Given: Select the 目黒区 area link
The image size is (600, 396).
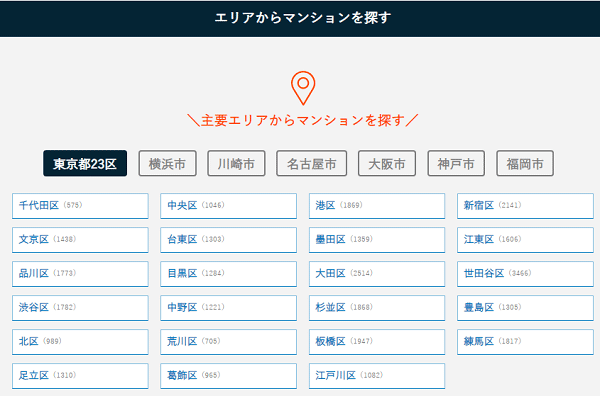Looking at the screenshot, I should [x=228, y=274].
